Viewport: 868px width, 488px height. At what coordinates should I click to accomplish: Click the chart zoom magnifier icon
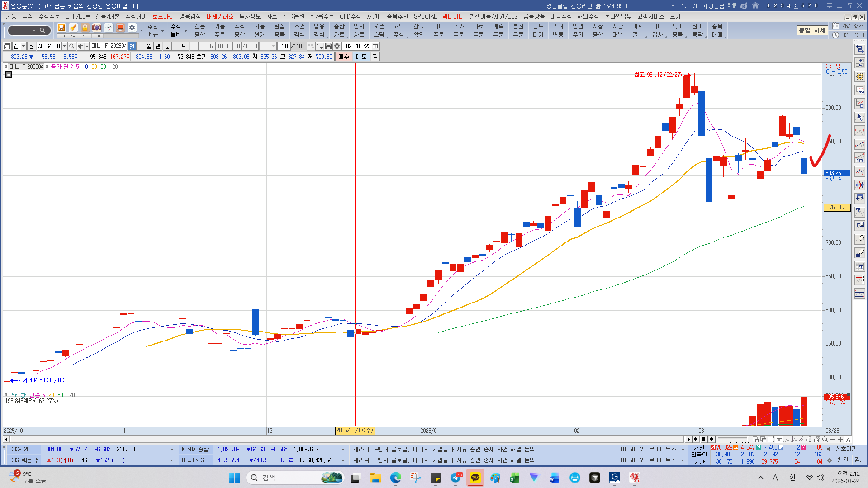(825, 440)
